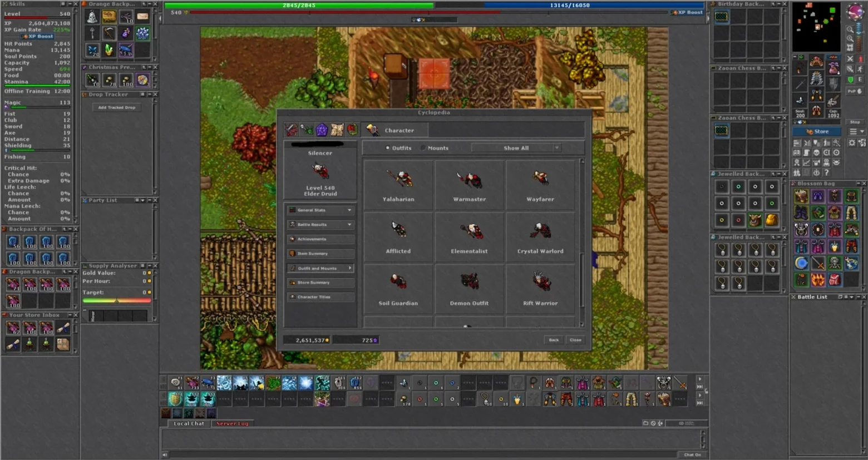Open the Show All filter dropdown
The height and width of the screenshot is (460, 868).
click(516, 148)
